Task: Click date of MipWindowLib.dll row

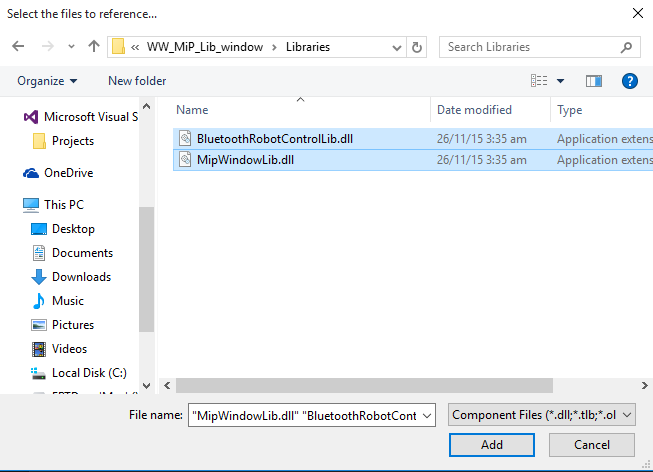Action: [481, 160]
